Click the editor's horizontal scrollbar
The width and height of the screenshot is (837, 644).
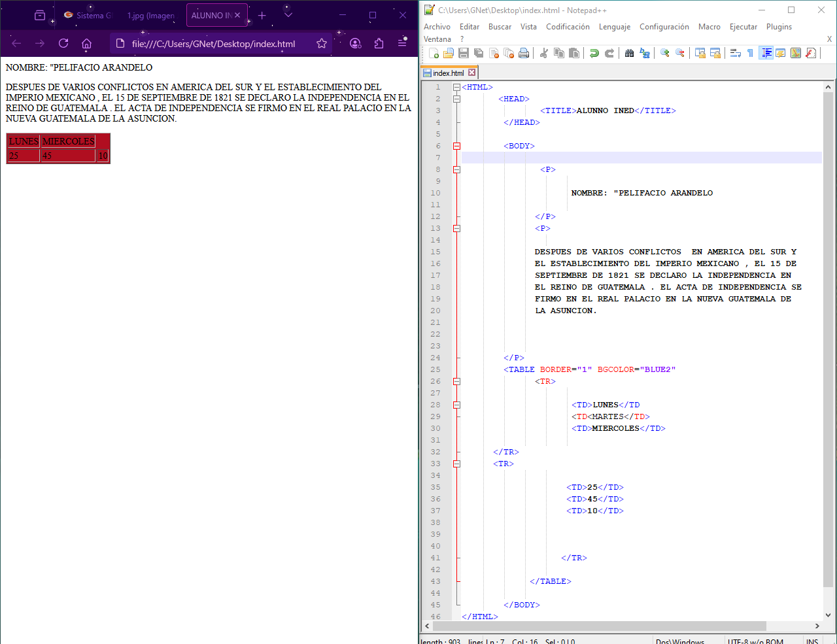(598, 626)
